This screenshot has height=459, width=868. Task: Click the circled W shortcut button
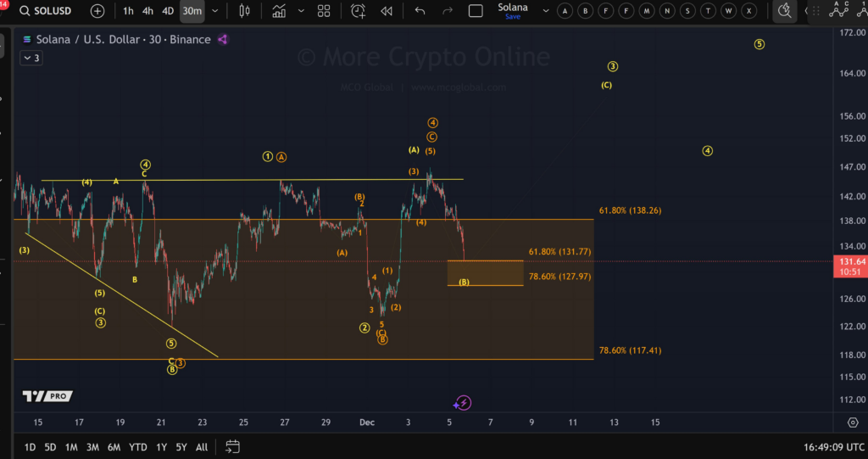(729, 11)
